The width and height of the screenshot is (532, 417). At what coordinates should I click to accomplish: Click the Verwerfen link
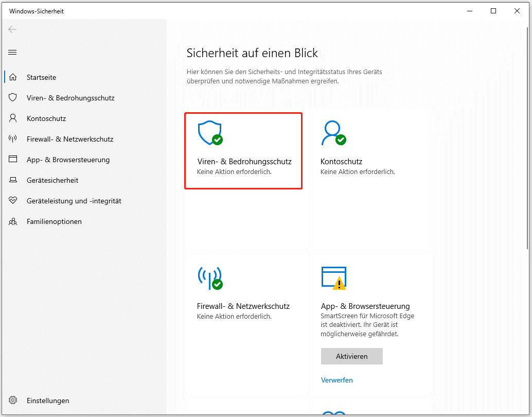[x=336, y=380]
